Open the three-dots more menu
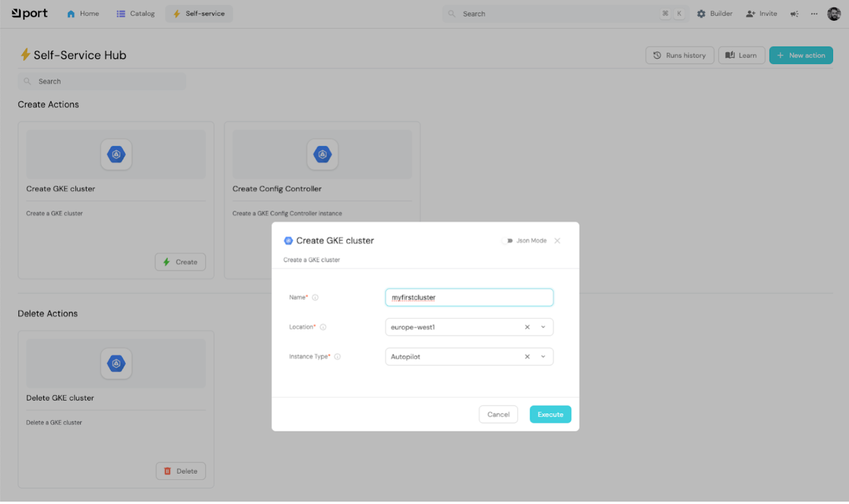The height and width of the screenshot is (504, 849). (814, 14)
